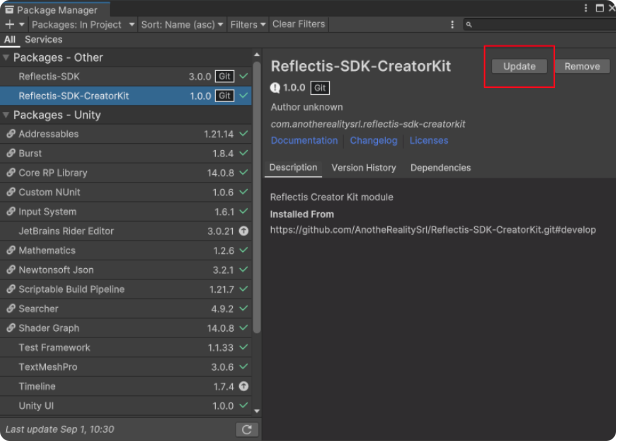The image size is (617, 441).
Task: Click the package list scroll-up arrow
Action: tap(257, 55)
